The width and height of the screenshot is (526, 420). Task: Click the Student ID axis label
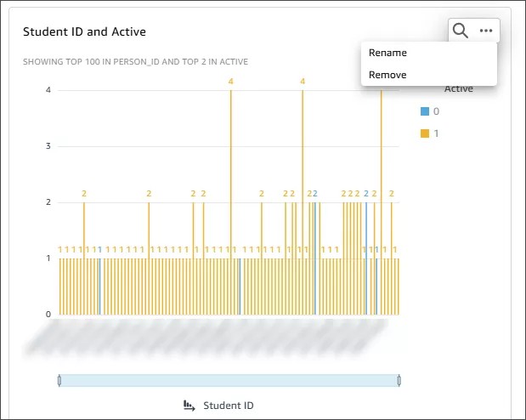pos(228,405)
